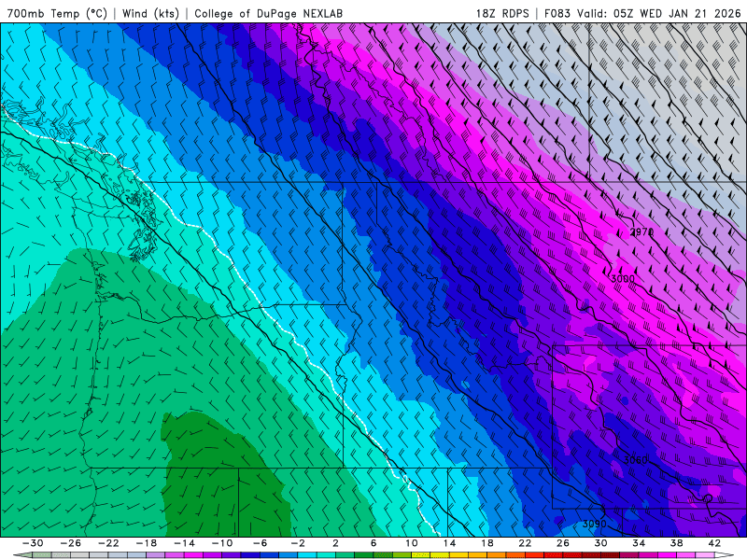Click the "College of DuPage NEXLAB" credit text
This screenshot has width=747, height=560.
pos(268,13)
